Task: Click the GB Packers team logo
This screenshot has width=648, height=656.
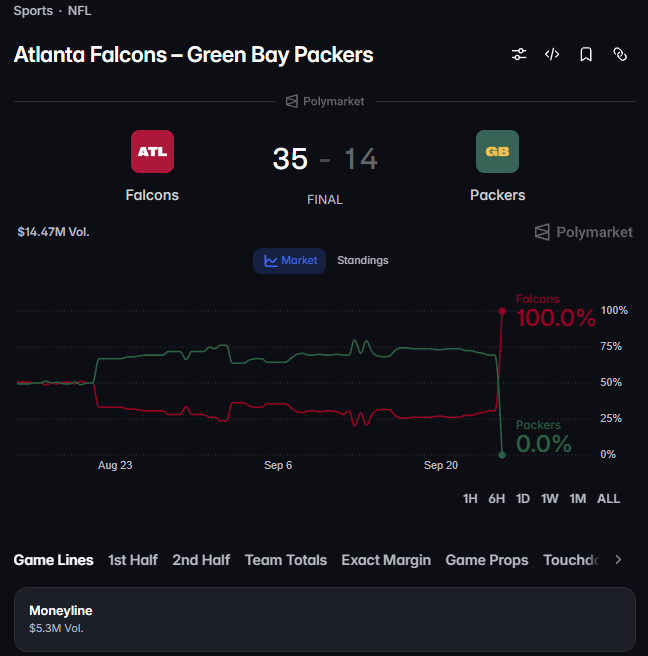Action: 497,151
